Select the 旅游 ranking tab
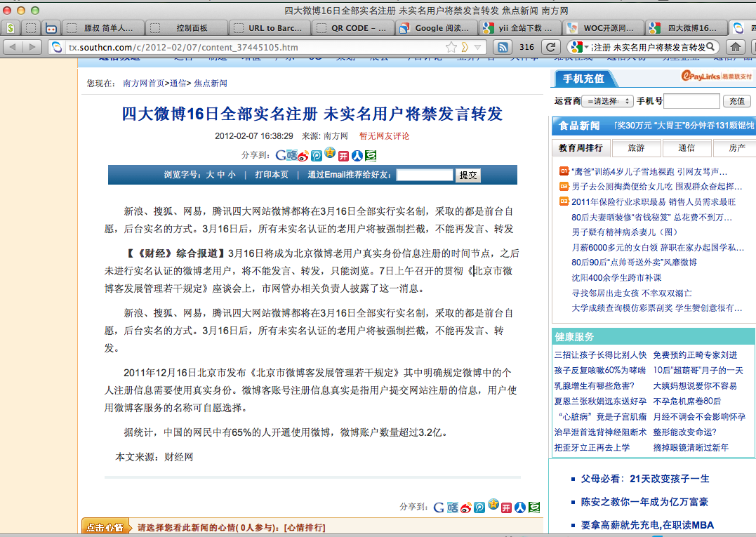Screen dimensions: 756x537 (x=637, y=148)
